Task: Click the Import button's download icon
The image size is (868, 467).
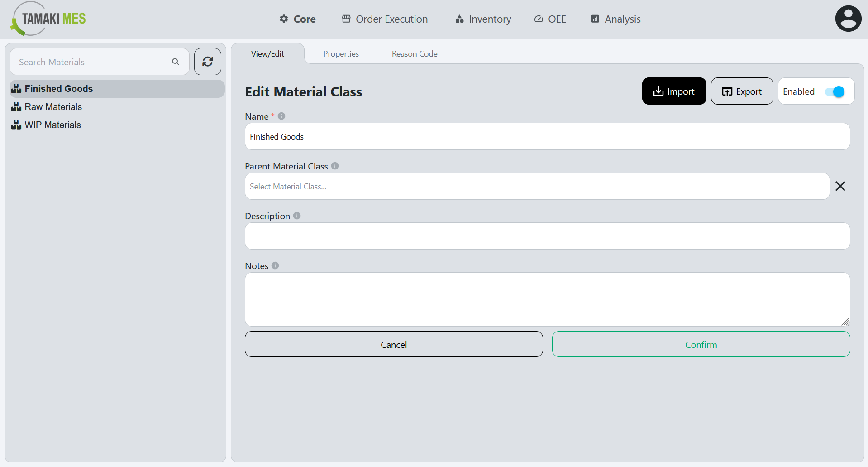Action: [658, 91]
